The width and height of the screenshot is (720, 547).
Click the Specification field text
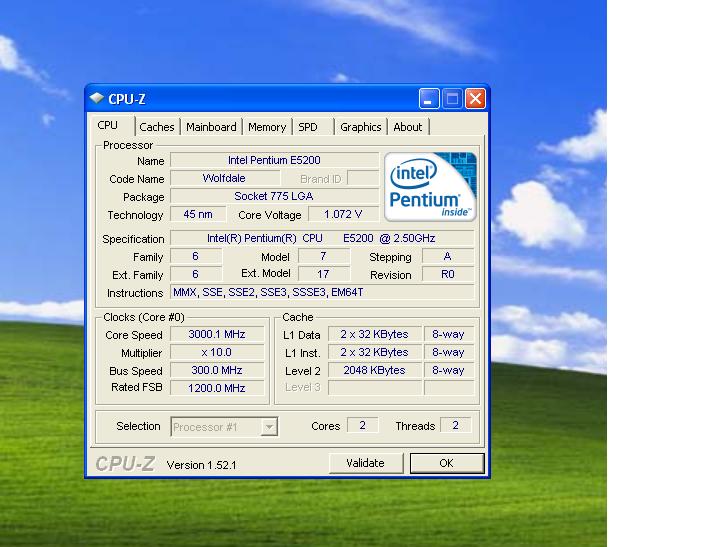322,238
